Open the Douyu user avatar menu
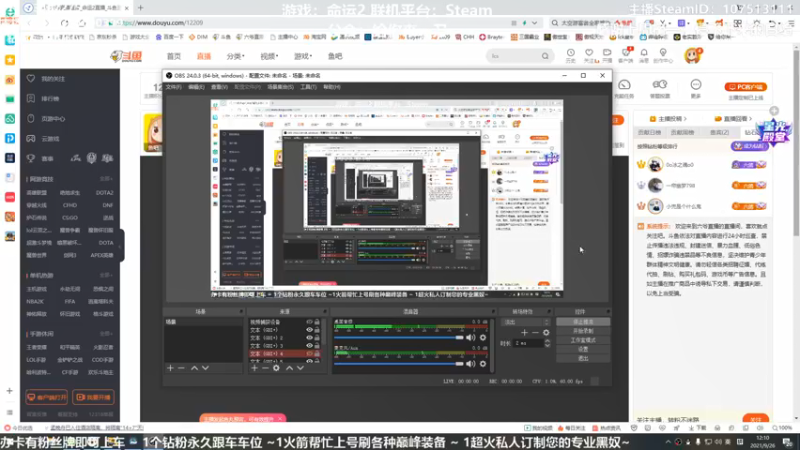800x450 pixels. [692, 56]
